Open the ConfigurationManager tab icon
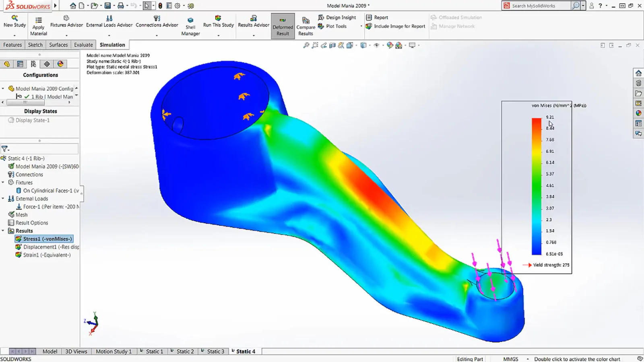The width and height of the screenshot is (644, 362). click(33, 64)
